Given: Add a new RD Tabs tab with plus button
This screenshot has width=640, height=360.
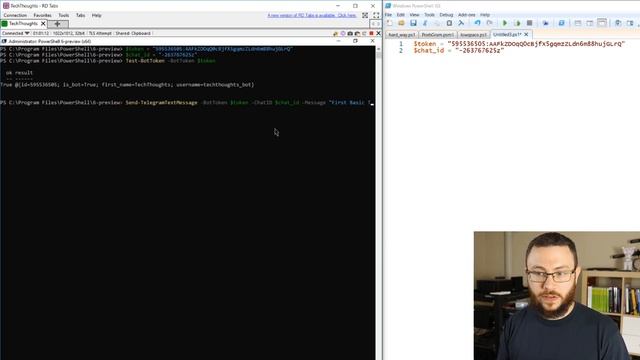Looking at the screenshot, I should pos(57,24).
